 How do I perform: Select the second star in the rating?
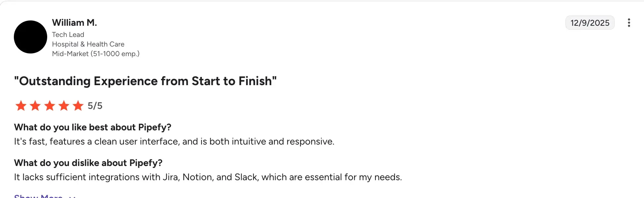click(x=35, y=106)
